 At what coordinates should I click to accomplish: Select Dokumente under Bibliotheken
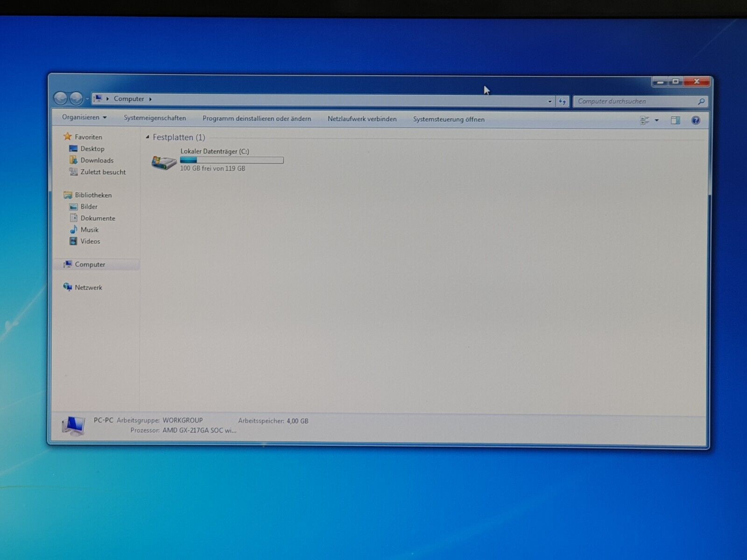[98, 218]
